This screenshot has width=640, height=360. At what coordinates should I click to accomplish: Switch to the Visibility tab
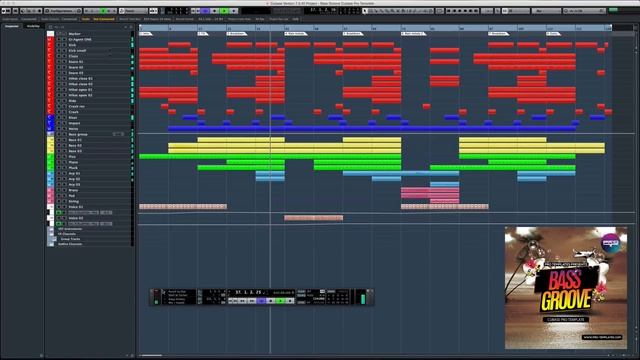33,26
